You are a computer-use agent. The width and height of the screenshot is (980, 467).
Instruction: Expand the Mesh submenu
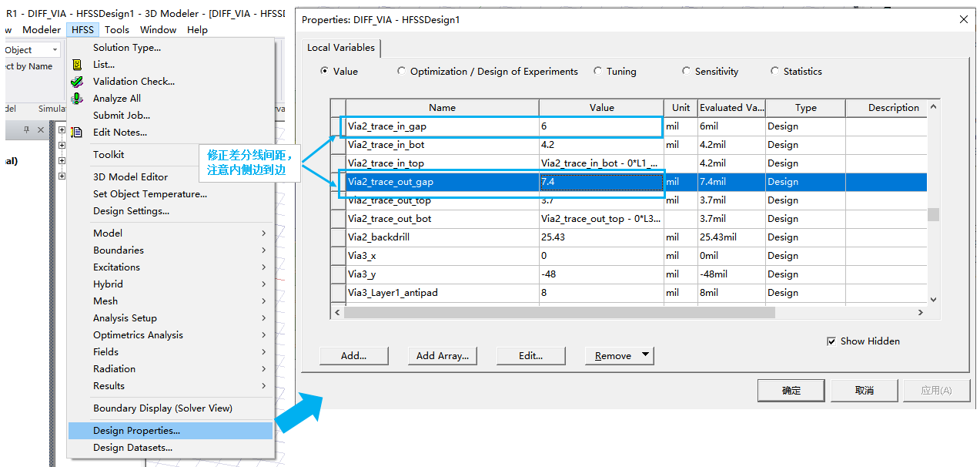[263, 301]
